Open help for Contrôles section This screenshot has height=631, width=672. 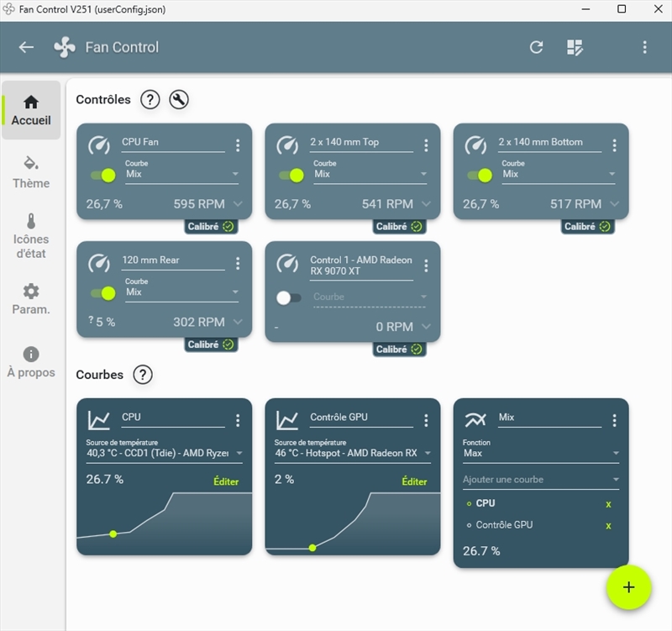point(150,99)
